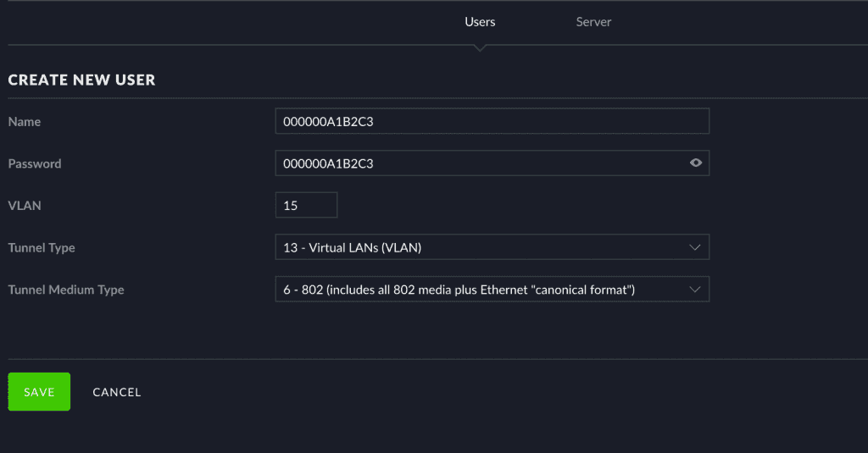Click the VLAN field label
868x453 pixels.
tap(25, 206)
